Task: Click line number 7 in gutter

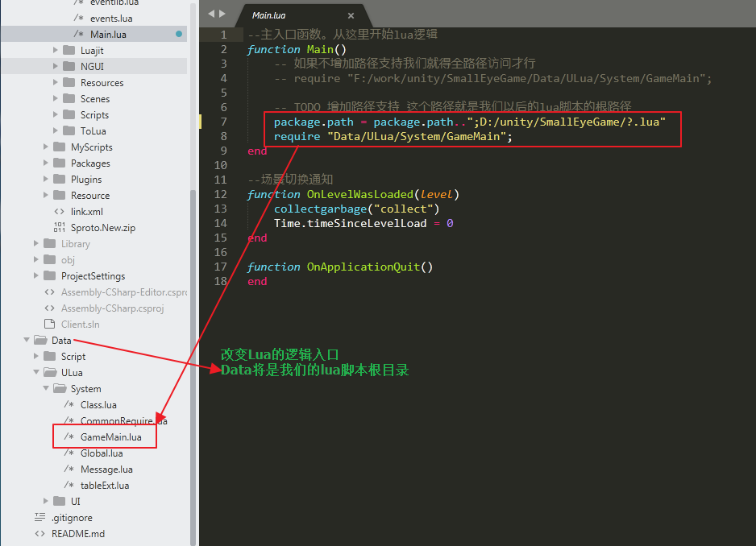Action: (223, 122)
